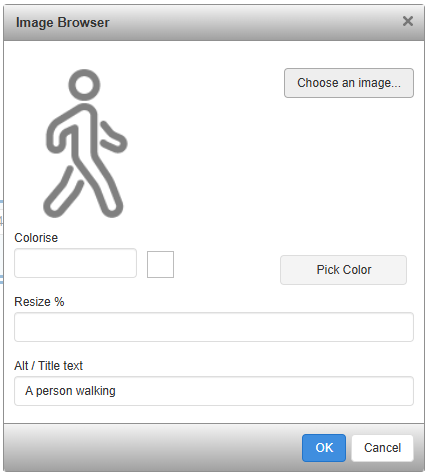Click the Colorise label

point(36,238)
